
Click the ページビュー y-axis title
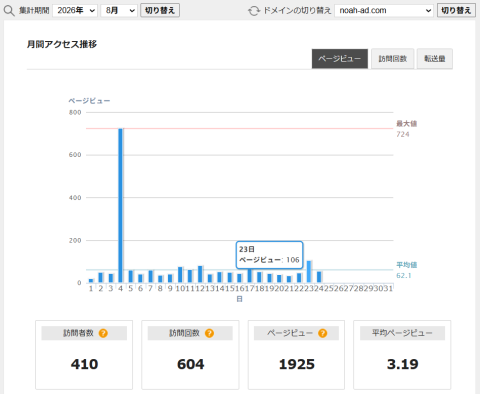pos(89,101)
